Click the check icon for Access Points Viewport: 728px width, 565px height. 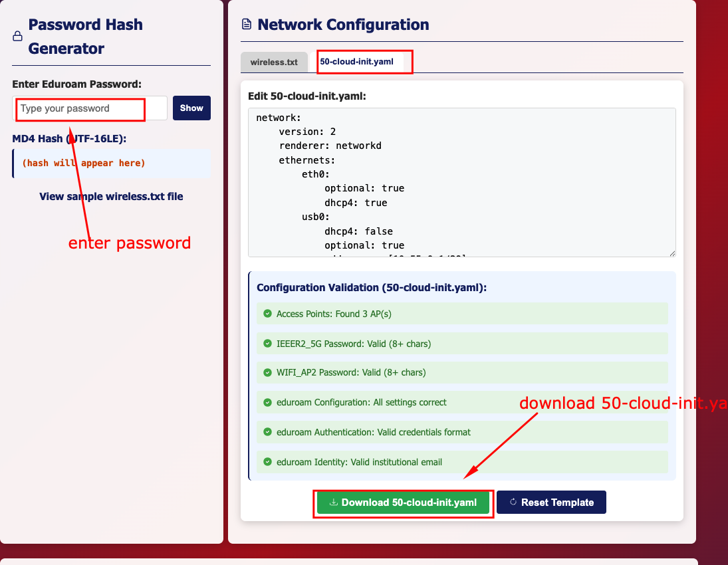(267, 314)
